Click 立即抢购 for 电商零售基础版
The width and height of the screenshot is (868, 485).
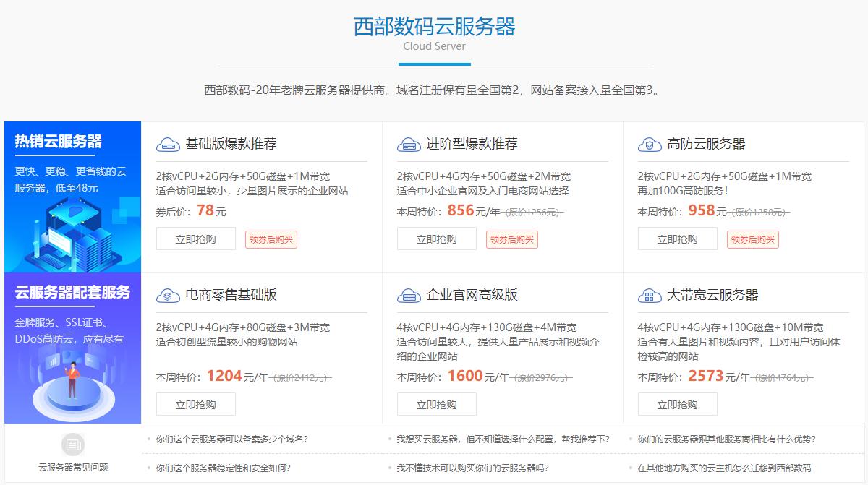196,405
